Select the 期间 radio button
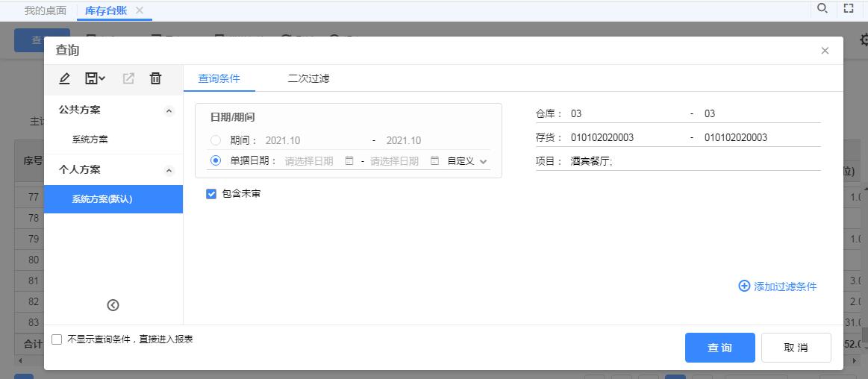The height and width of the screenshot is (379, 868). [216, 140]
